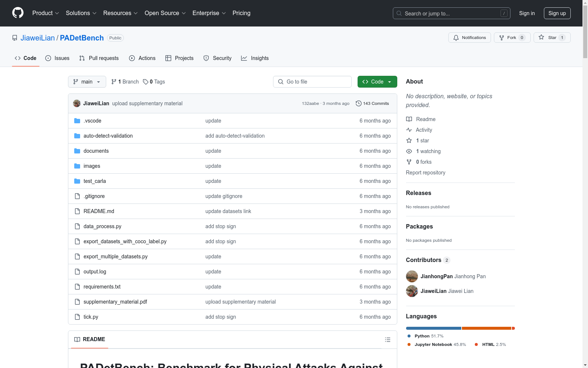Open the green Code dropdown button
588x368 pixels.
point(377,82)
